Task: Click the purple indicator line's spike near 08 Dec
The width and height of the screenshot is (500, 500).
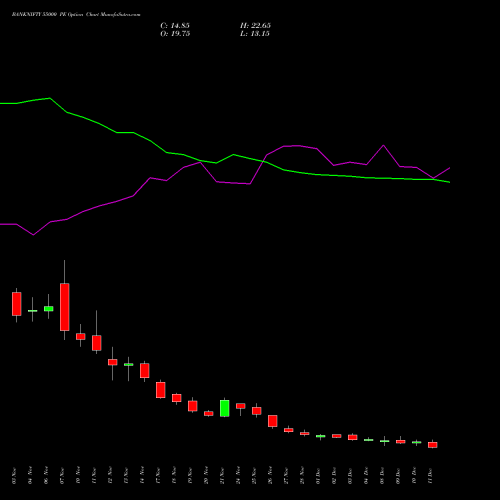Action: [x=383, y=145]
